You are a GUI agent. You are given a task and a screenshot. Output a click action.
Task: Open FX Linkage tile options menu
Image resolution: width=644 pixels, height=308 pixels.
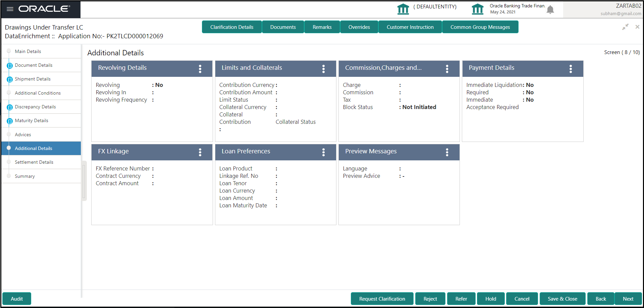tap(200, 152)
